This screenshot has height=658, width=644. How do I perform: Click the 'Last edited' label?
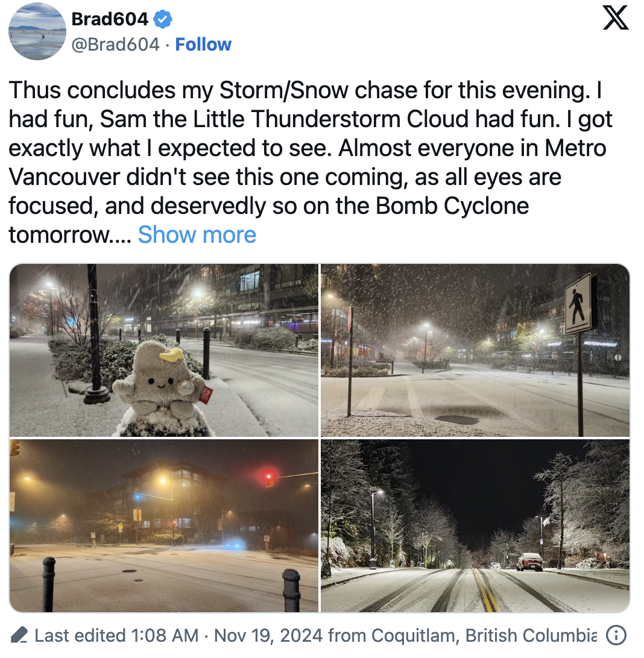[x=80, y=635]
